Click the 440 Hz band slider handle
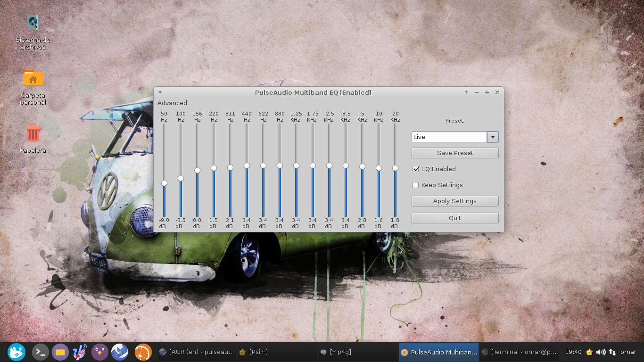The image size is (644, 362). pos(247,165)
